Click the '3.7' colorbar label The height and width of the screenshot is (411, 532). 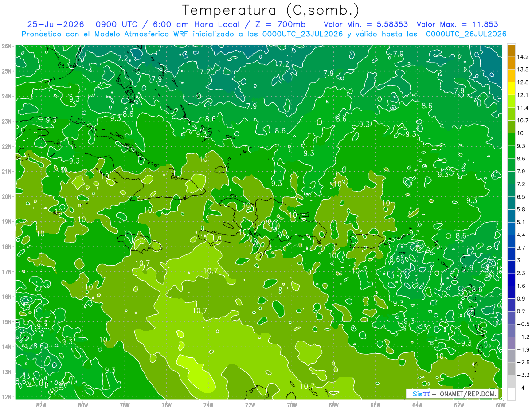click(x=522, y=248)
